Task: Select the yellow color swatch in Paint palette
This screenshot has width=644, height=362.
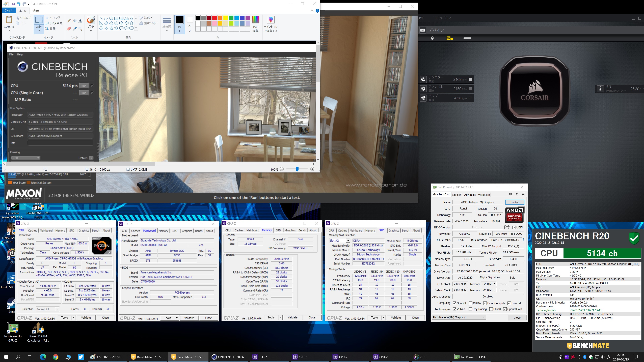Action: (226, 18)
